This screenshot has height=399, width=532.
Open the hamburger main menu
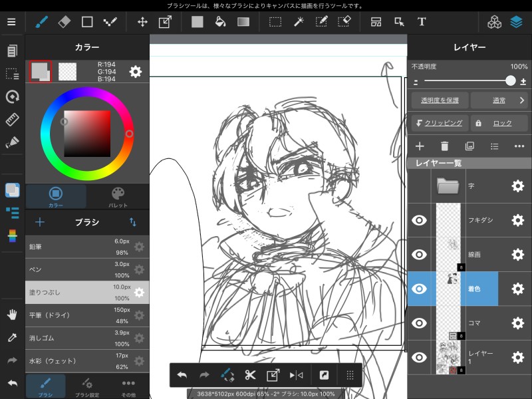[x=11, y=22]
